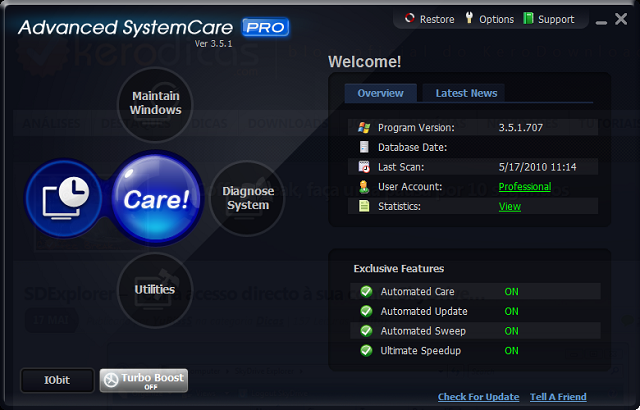Switch to the Latest News tab
Screen dimensions: 640x410
coord(466,93)
